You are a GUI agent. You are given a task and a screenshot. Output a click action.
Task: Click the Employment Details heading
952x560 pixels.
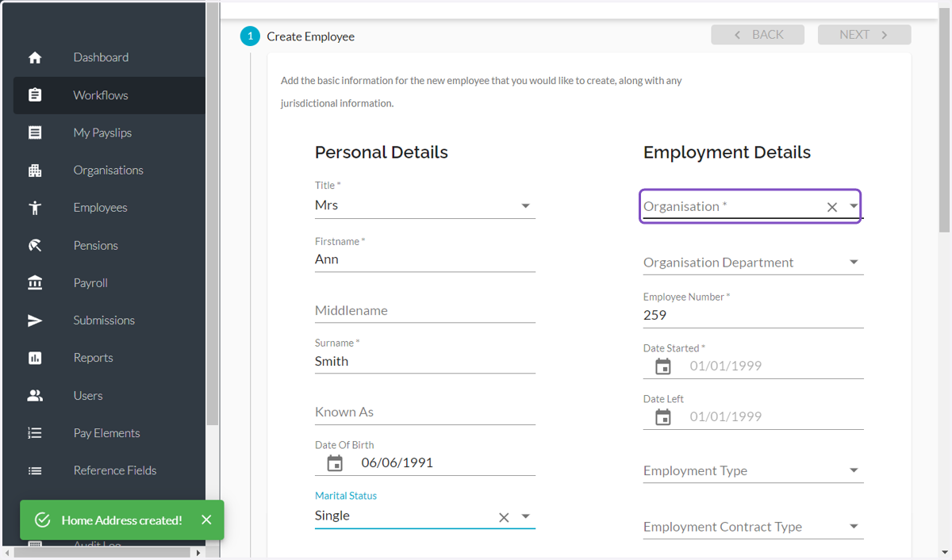pos(727,152)
